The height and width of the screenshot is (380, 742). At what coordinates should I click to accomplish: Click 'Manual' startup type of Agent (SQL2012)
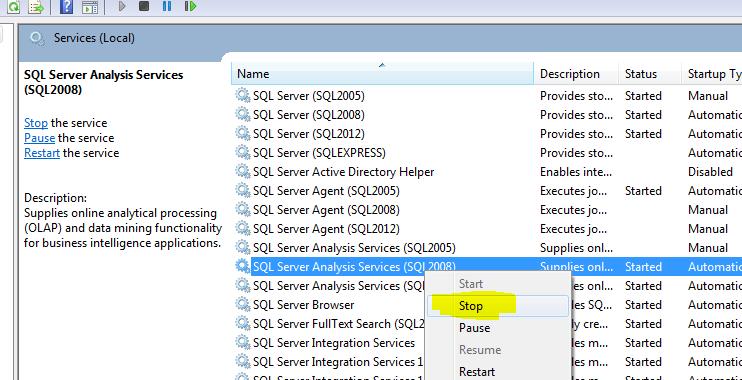pyautogui.click(x=708, y=229)
